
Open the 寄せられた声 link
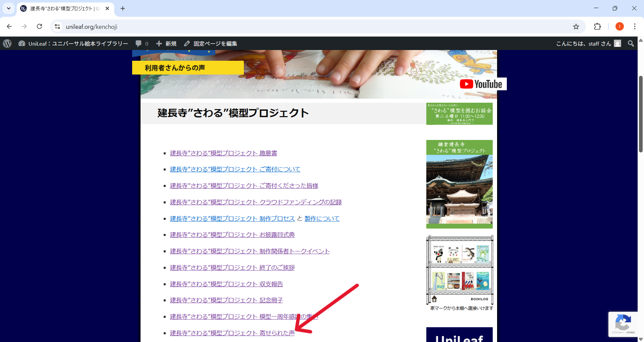[232, 333]
